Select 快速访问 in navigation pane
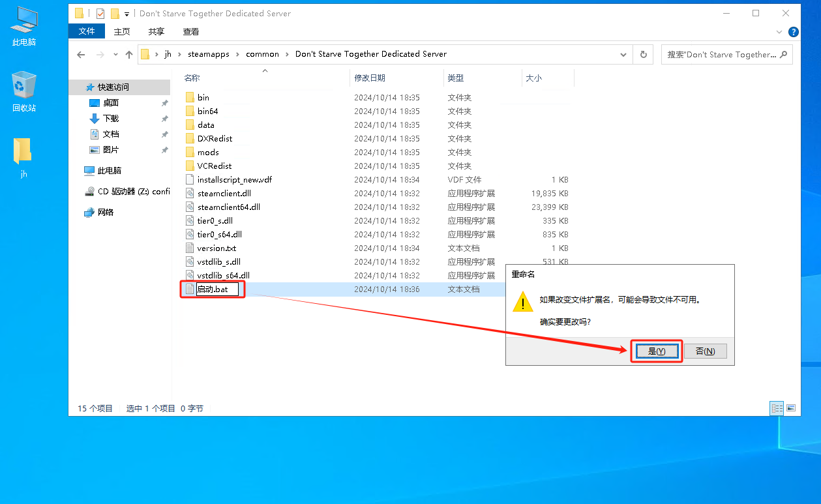 113,87
